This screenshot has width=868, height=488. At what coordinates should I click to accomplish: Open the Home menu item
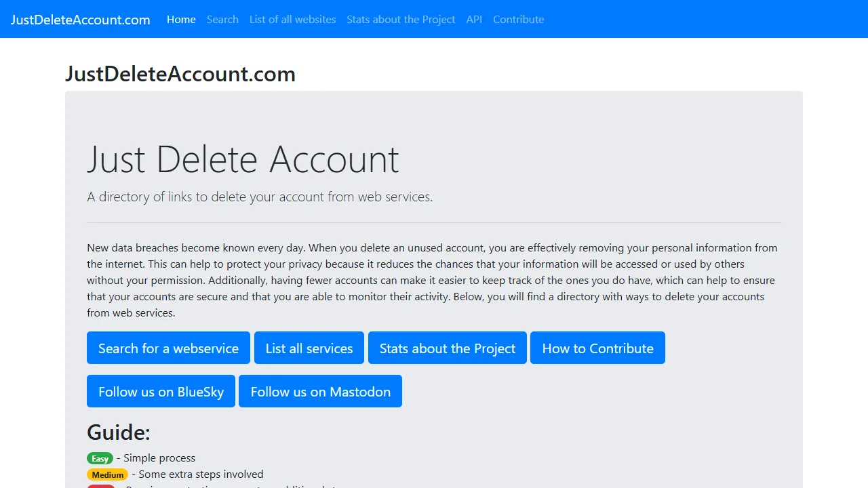(181, 20)
